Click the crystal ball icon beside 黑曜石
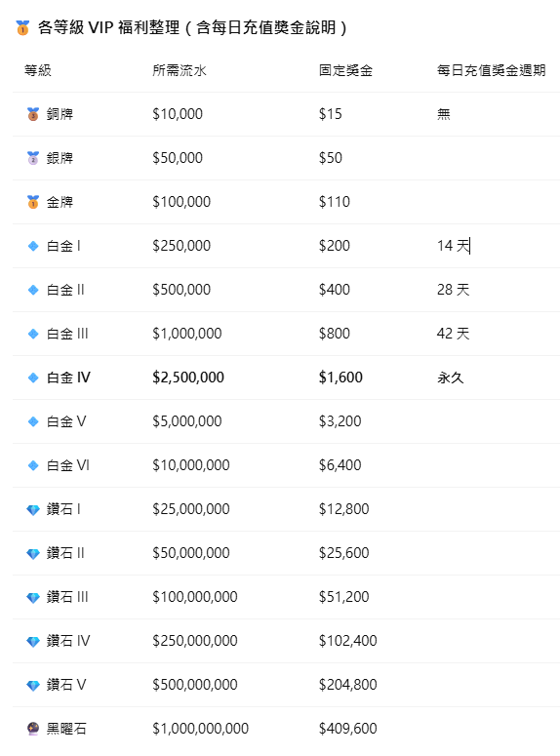560x756 pixels. 33,729
